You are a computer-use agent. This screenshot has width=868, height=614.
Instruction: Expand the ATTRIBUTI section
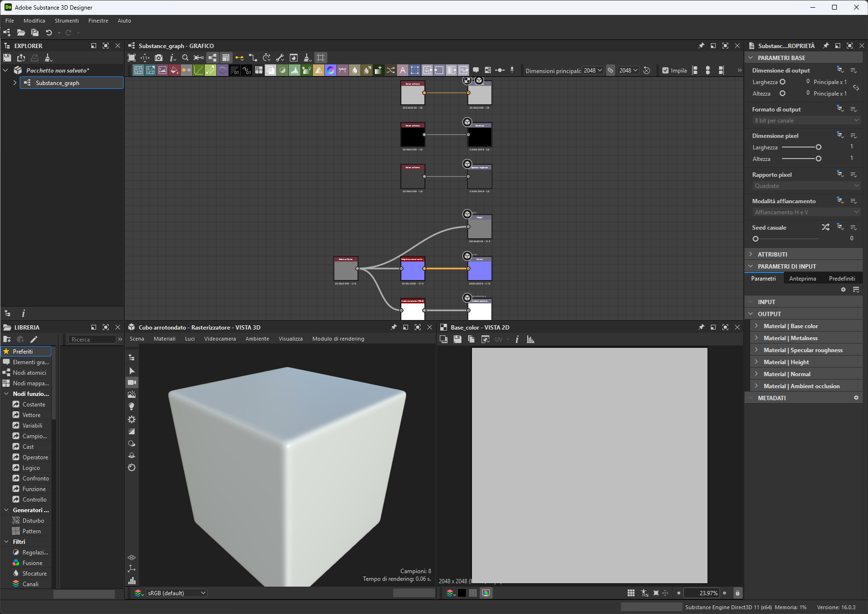coord(751,254)
